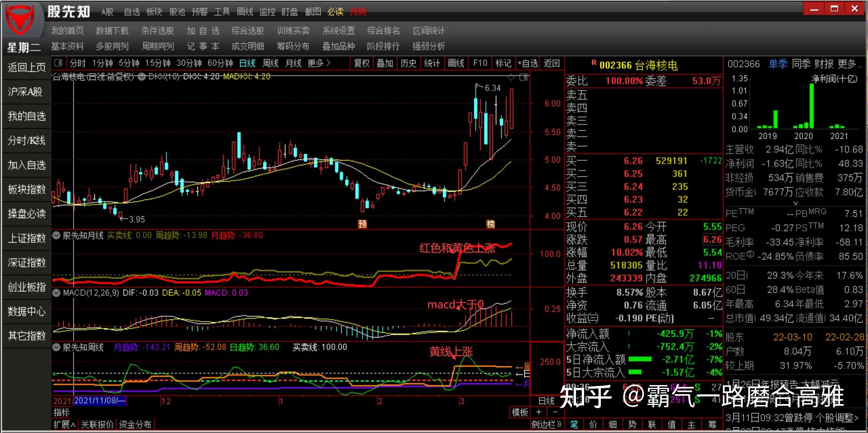Screen dimensions: 868x433
Task: Open 股先知月线 indicator dropdown circle
Action: 57,235
